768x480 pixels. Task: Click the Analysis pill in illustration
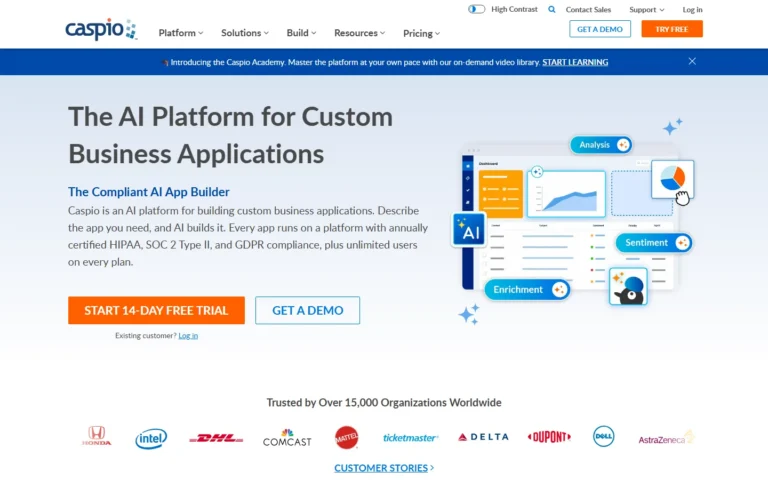point(601,145)
